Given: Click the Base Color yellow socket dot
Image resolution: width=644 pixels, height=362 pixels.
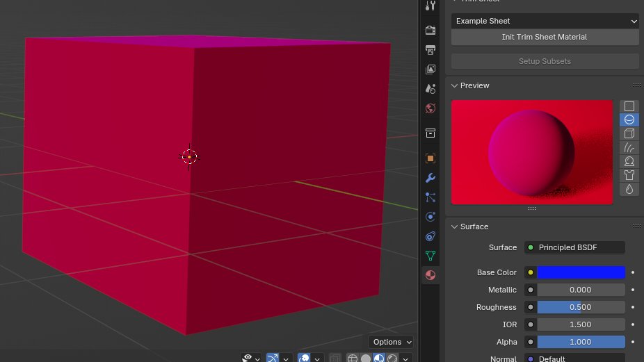Looking at the screenshot, I should (x=530, y=272).
